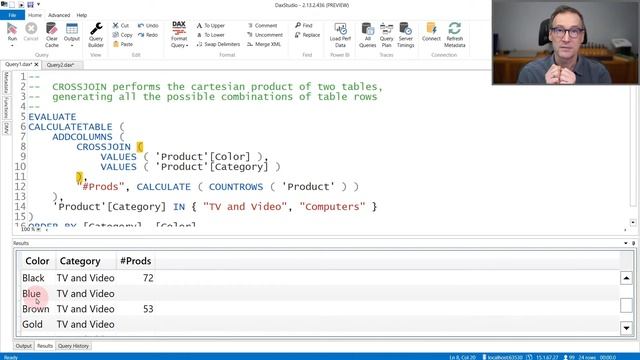
Task: Open the Functions side panel
Action: [6, 107]
